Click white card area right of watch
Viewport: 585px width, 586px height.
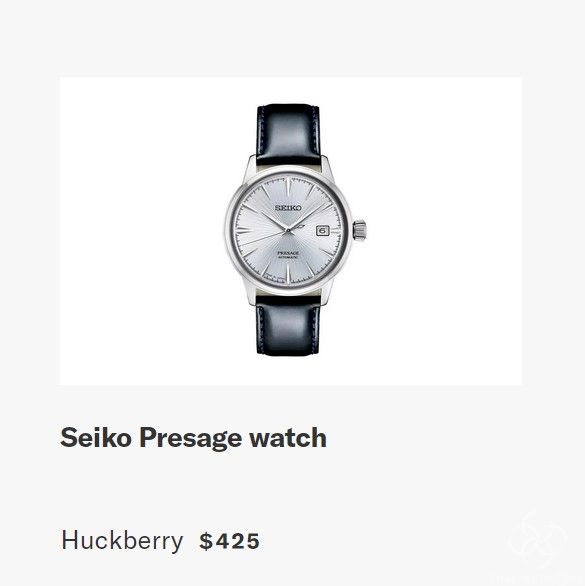pyautogui.click(x=445, y=231)
